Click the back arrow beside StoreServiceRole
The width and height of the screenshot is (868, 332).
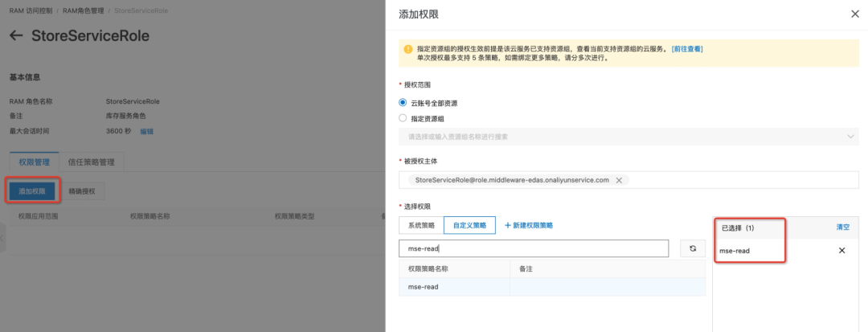16,36
